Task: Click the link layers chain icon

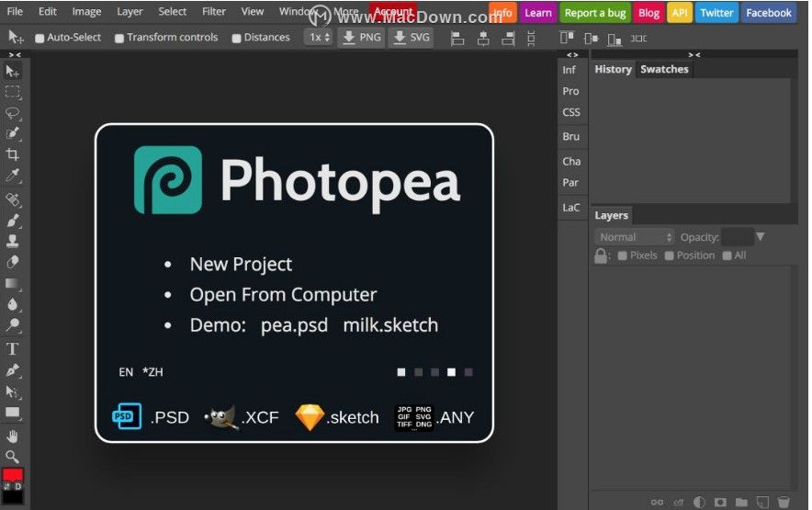Action: [x=657, y=502]
